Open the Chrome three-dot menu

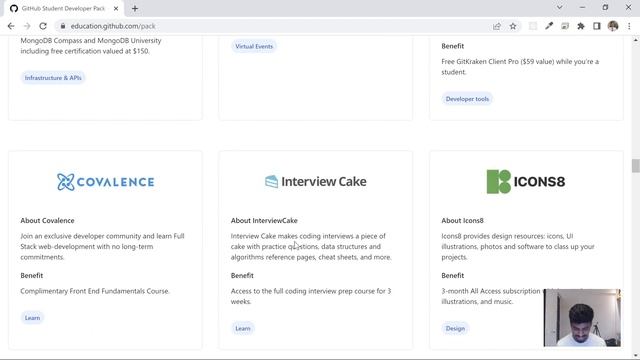pyautogui.click(x=629, y=26)
